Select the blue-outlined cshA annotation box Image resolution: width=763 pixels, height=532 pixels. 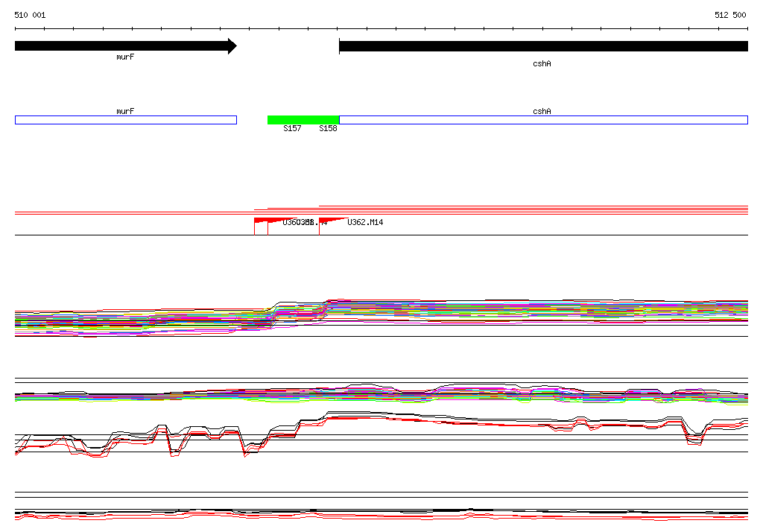pyautogui.click(x=543, y=120)
